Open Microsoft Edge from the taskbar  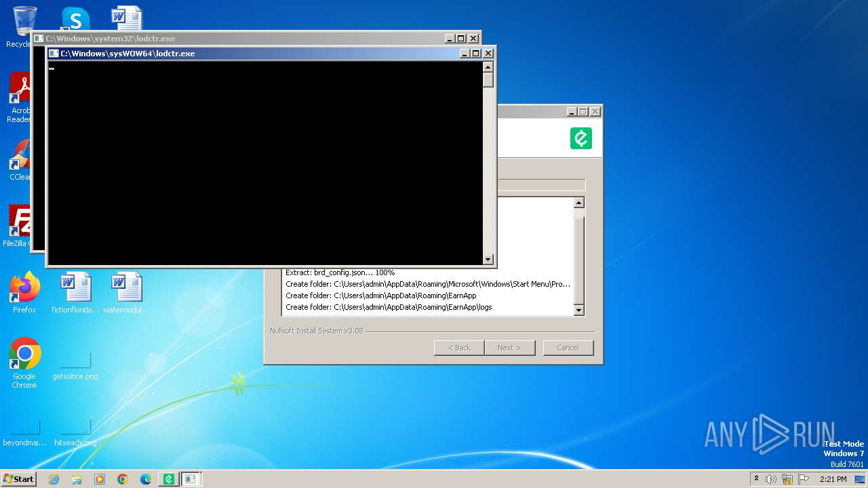[x=146, y=479]
